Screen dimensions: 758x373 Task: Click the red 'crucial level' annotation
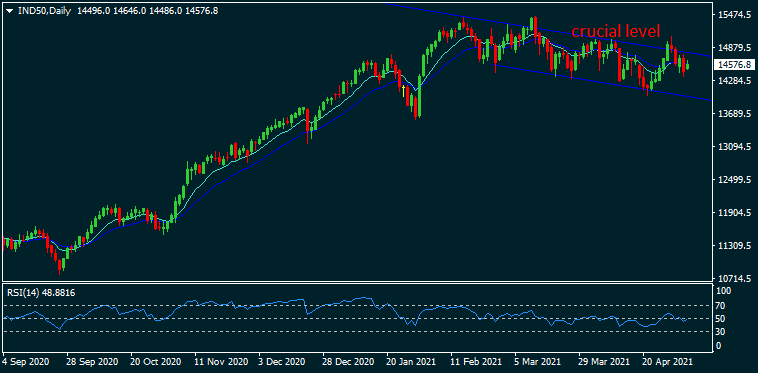(x=615, y=31)
